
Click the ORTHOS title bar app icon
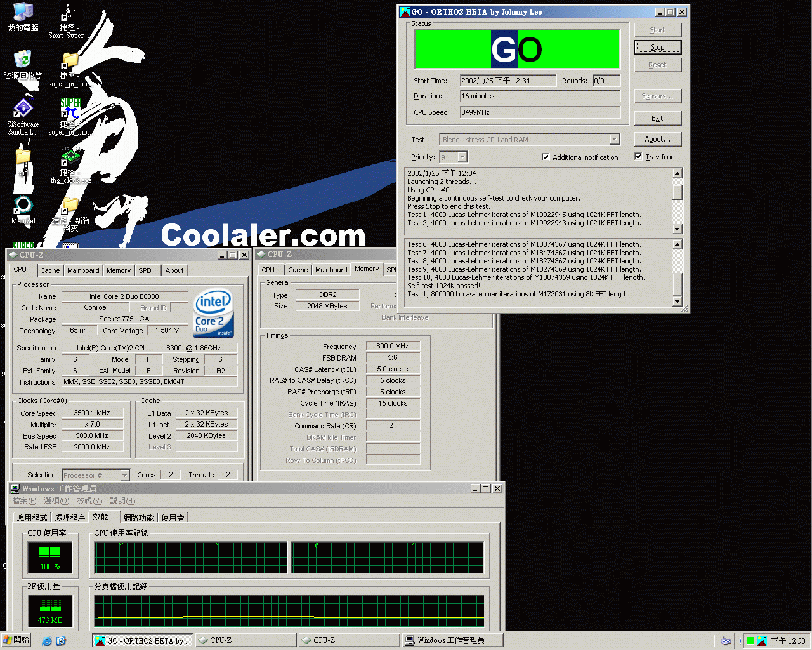pos(405,11)
